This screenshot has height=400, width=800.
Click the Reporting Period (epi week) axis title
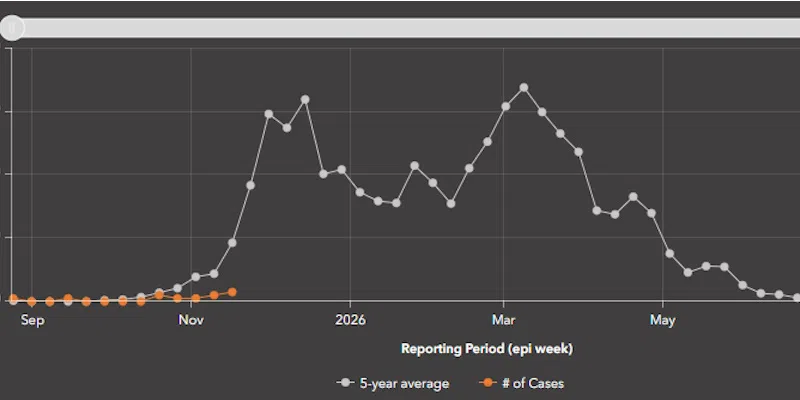(x=486, y=349)
